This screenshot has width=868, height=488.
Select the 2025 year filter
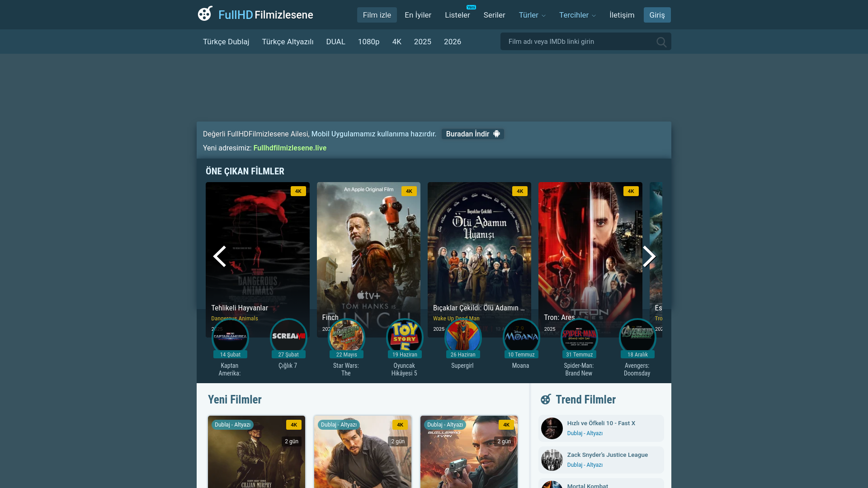[422, 42]
